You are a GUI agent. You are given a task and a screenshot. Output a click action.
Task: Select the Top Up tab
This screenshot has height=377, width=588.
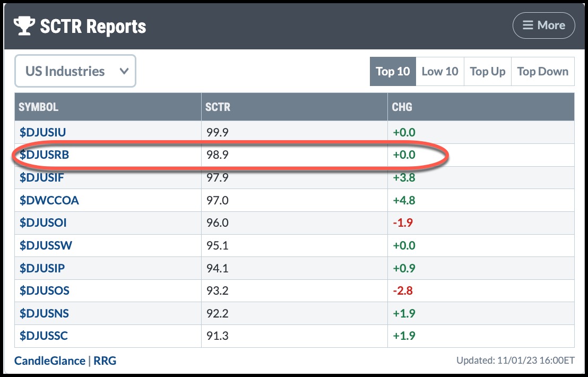tap(487, 71)
